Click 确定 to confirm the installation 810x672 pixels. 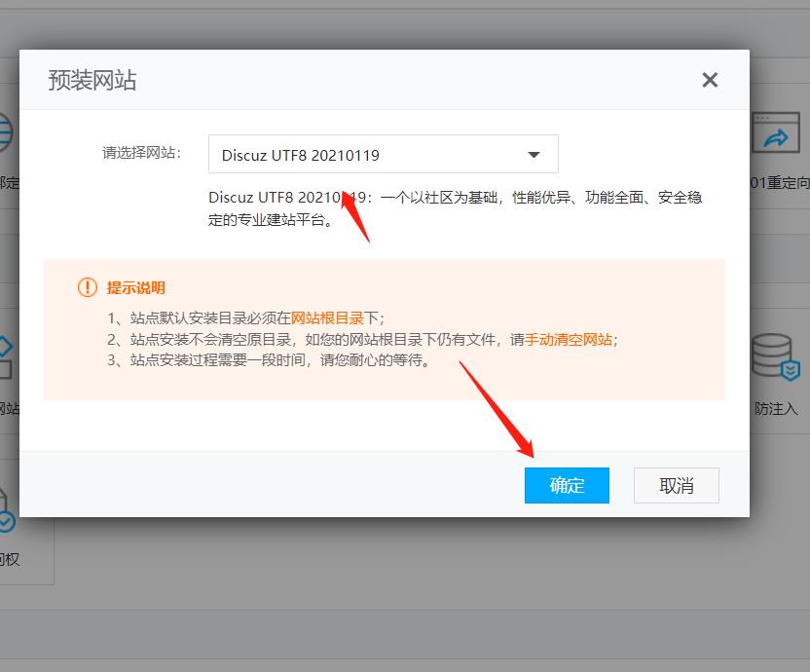(x=567, y=485)
